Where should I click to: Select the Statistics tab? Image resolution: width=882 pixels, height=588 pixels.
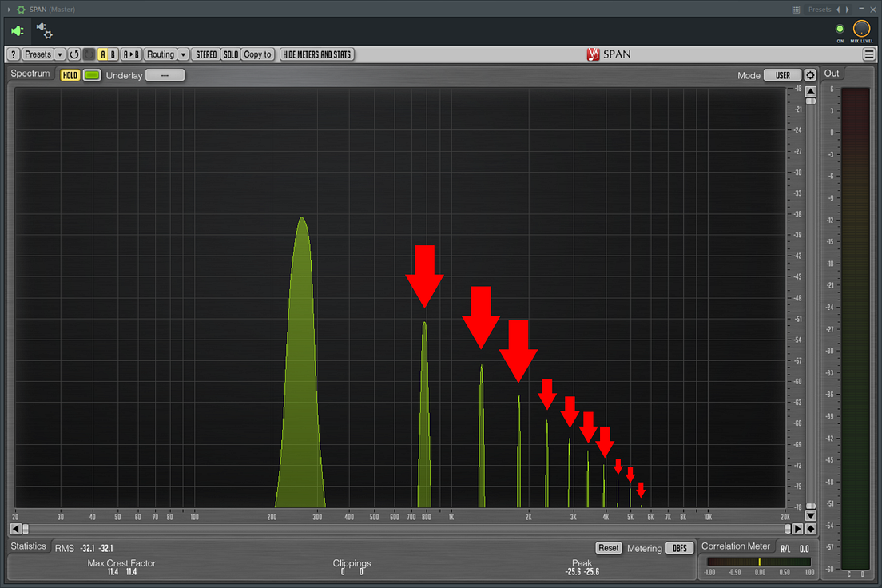tap(29, 546)
